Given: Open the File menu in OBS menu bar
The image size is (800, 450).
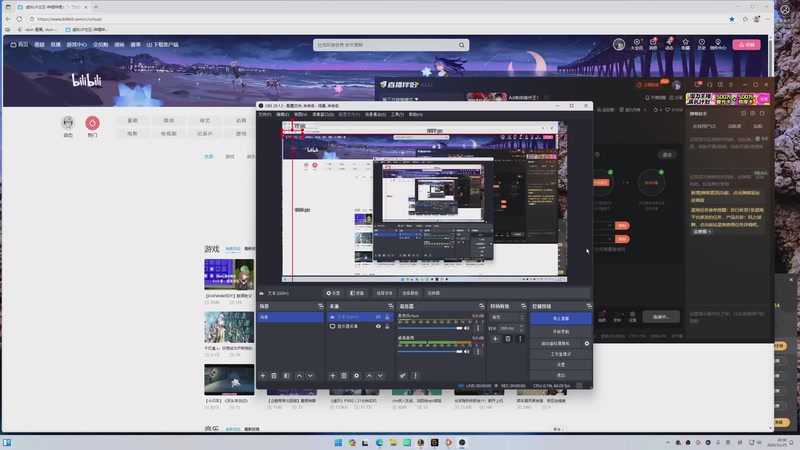Looking at the screenshot, I should [x=265, y=114].
